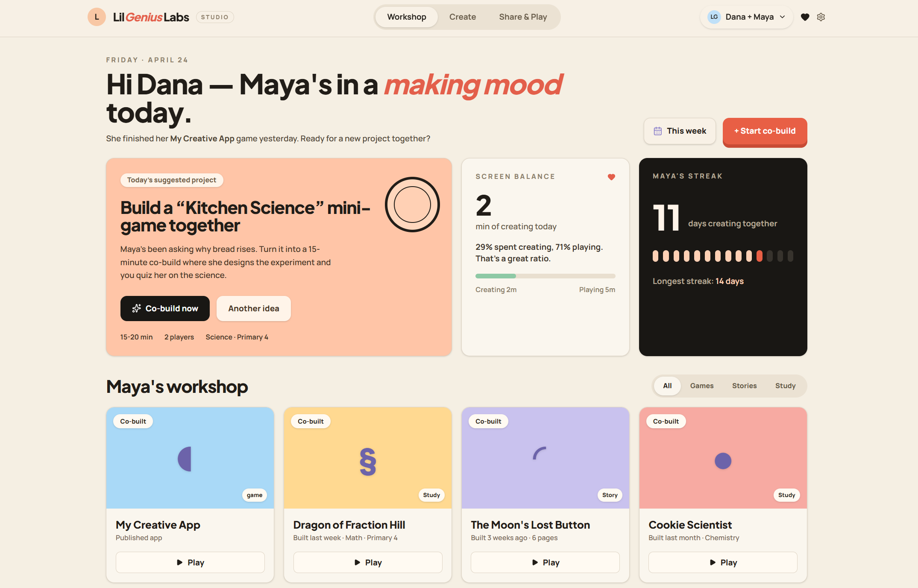Viewport: 918px width, 588px height.
Task: Click the heart icon on Screen Balance card
Action: [x=611, y=176]
